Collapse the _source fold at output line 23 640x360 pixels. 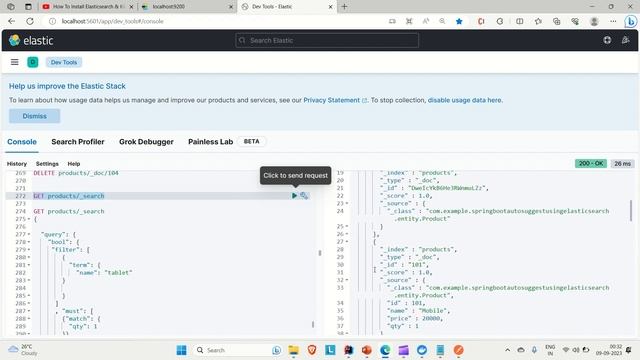[347, 203]
